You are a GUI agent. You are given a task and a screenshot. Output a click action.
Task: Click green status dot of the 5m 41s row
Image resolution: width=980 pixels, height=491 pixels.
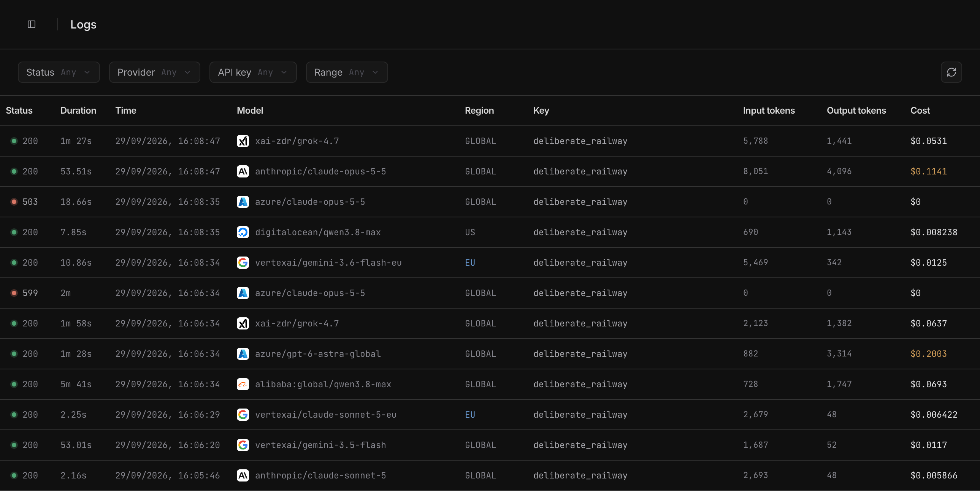click(x=14, y=385)
